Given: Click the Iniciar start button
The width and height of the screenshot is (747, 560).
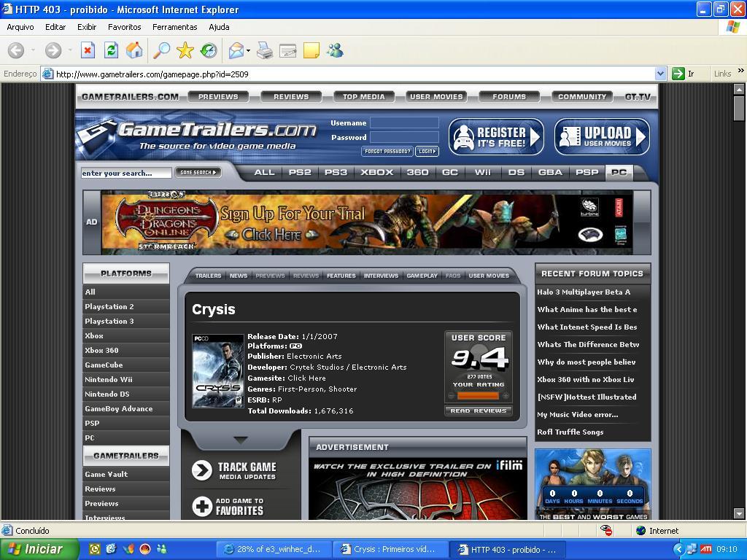Looking at the screenshot, I should click(x=39, y=549).
